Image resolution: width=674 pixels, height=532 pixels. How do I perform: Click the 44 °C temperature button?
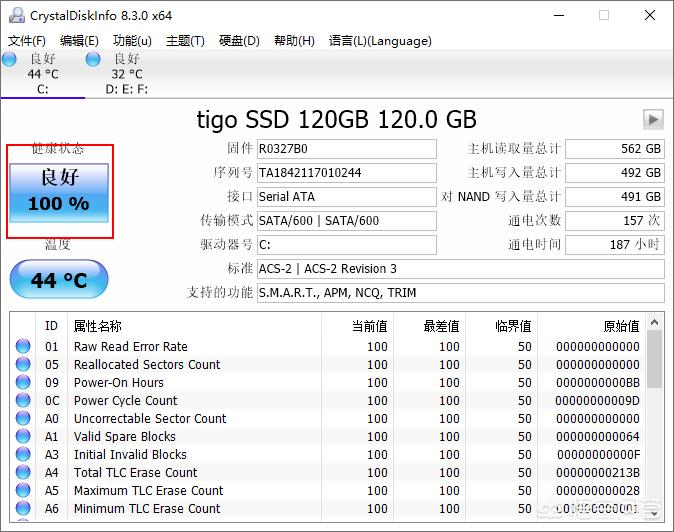coord(59,280)
